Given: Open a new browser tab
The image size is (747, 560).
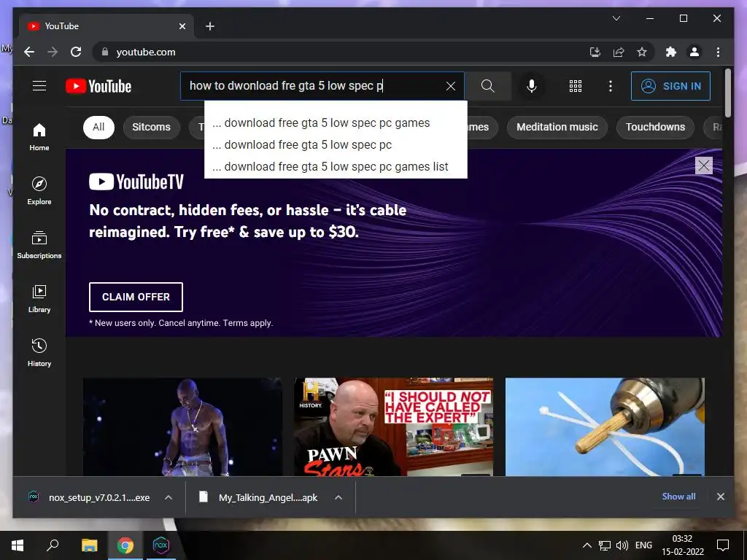Looking at the screenshot, I should coord(209,26).
